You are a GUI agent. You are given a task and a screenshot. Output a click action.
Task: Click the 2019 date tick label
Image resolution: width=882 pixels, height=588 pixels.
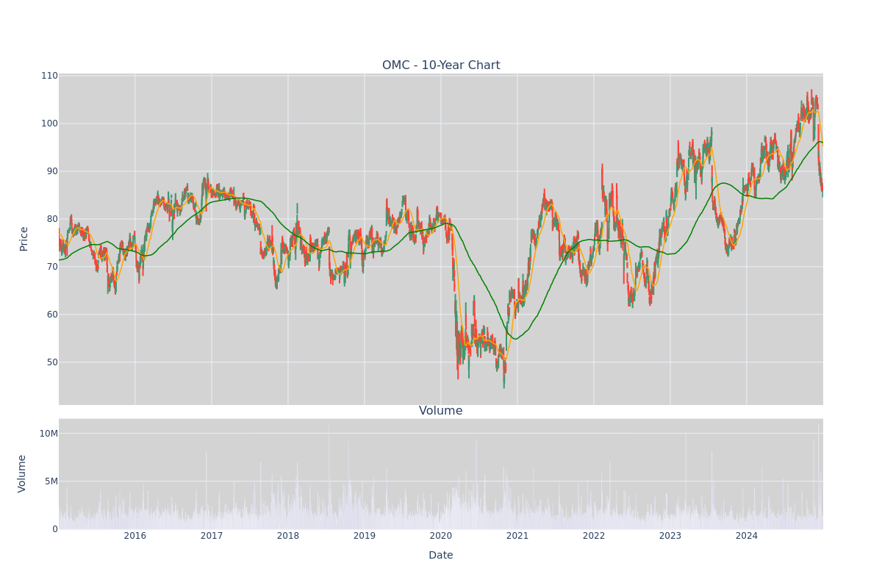365,536
